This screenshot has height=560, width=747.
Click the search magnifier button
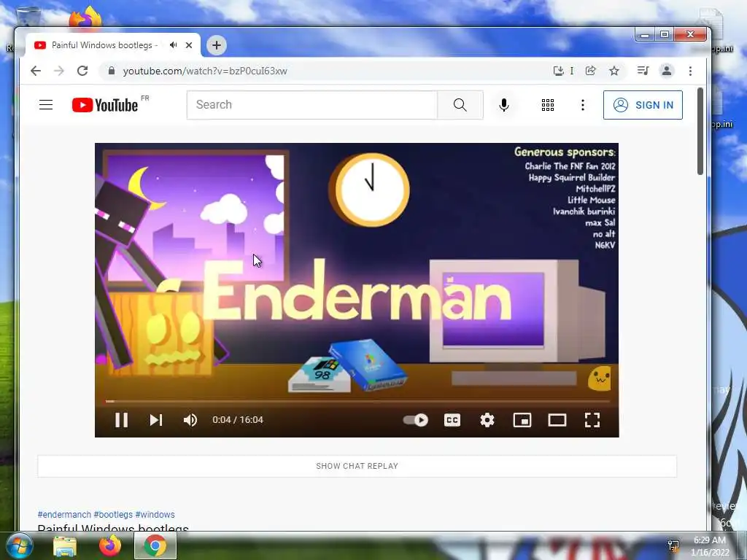(x=460, y=105)
